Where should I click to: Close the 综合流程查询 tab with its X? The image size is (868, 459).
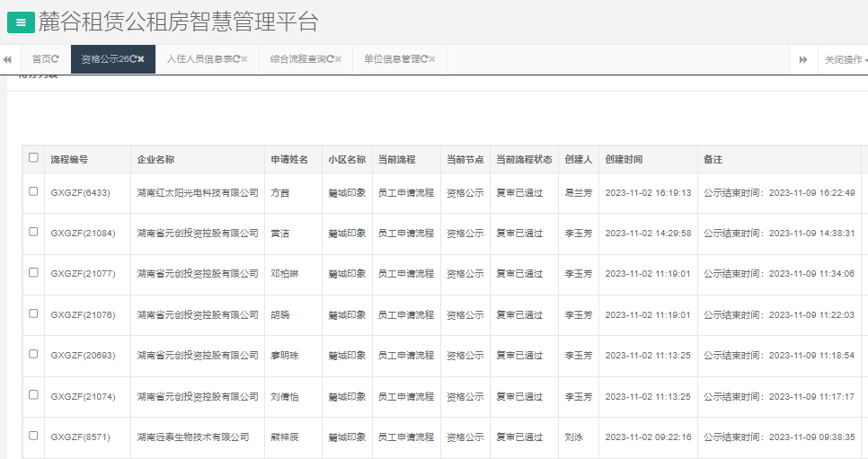point(338,58)
